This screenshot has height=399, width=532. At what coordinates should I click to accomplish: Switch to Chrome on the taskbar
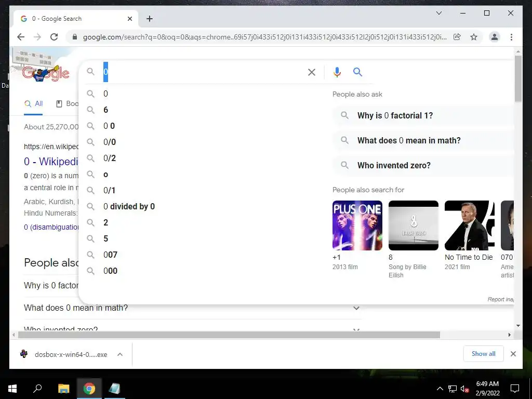pyautogui.click(x=89, y=389)
